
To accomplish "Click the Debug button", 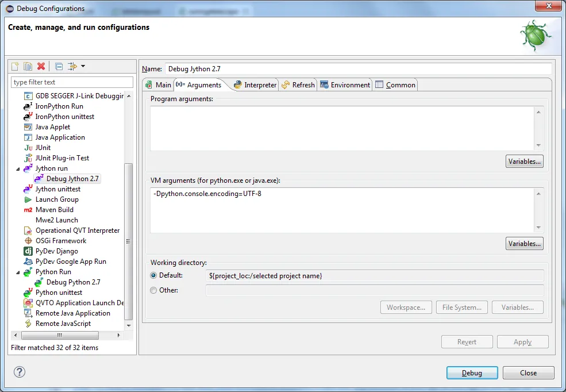I will (472, 373).
